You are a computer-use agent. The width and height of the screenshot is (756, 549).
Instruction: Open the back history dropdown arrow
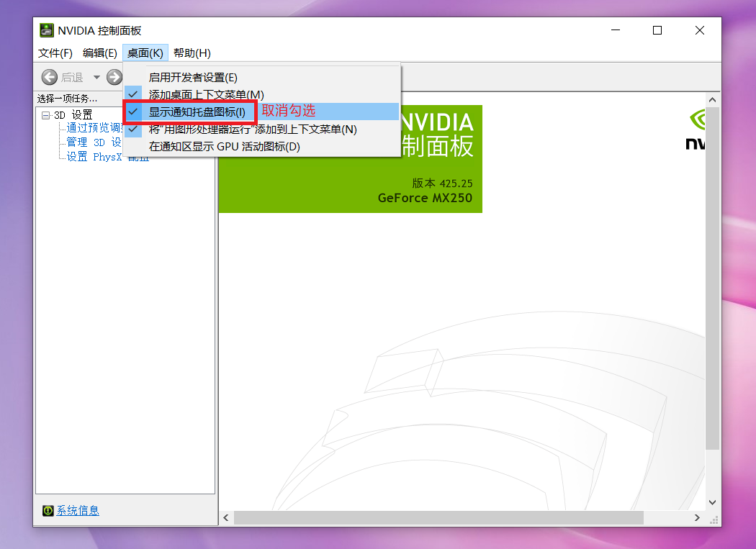pos(96,77)
